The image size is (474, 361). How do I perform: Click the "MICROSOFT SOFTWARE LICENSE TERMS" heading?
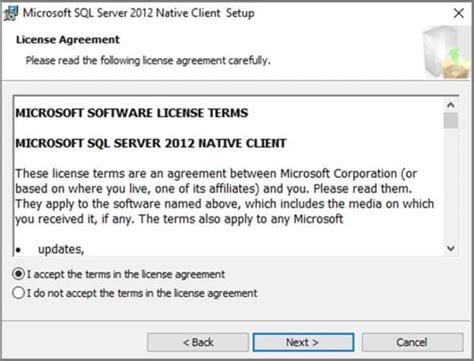pos(132,113)
